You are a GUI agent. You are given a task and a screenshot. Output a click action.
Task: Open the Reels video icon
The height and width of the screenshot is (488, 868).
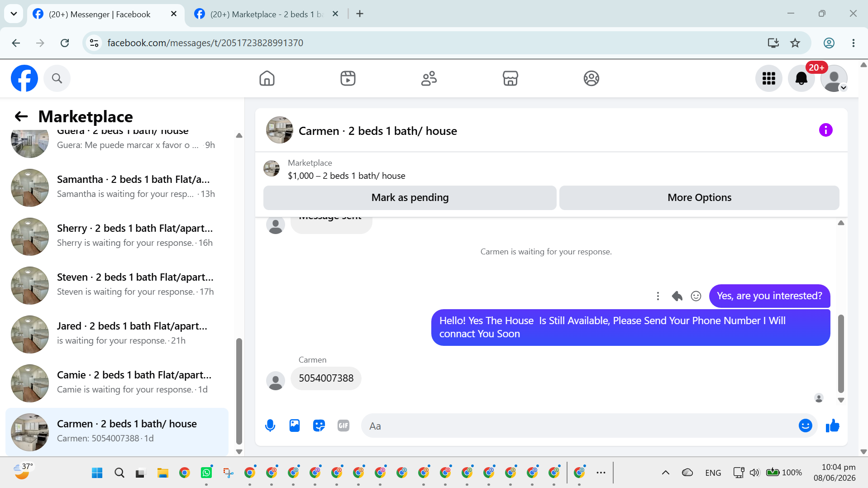348,78
